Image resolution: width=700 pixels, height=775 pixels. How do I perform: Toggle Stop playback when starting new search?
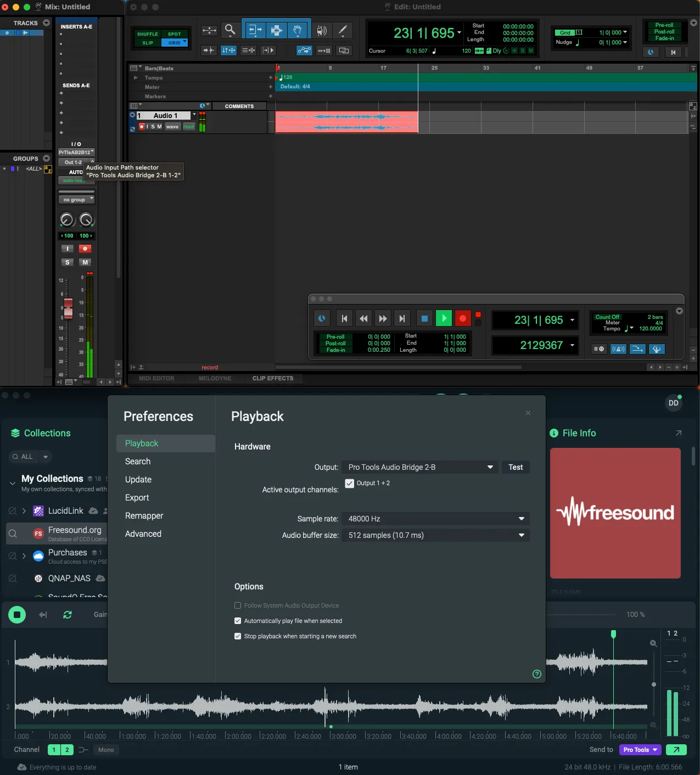(x=238, y=636)
